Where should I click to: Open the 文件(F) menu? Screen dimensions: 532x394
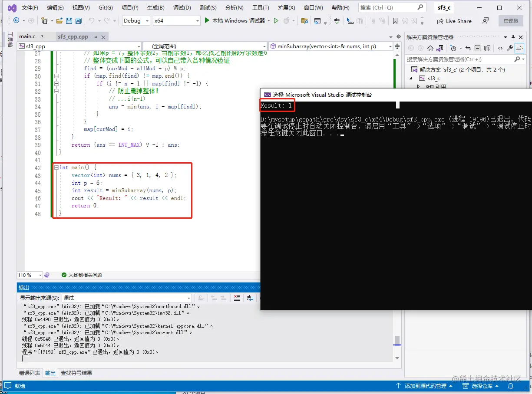tap(30, 8)
